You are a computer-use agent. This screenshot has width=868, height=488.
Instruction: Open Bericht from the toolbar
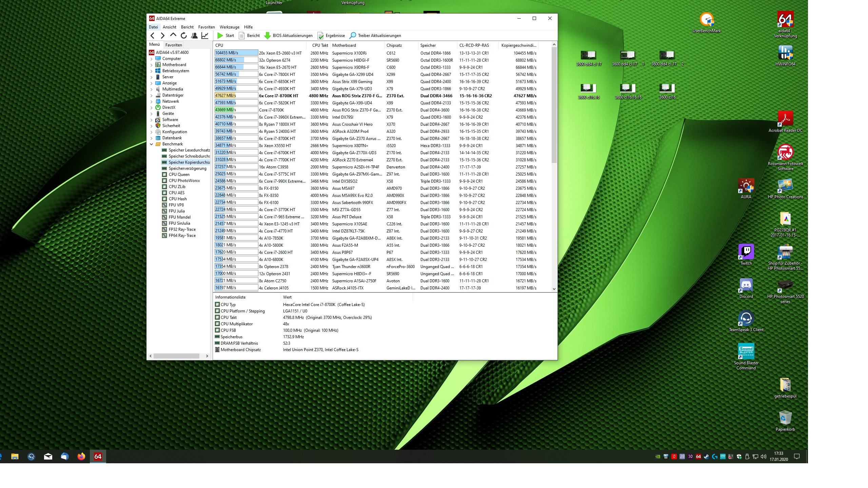tap(249, 36)
